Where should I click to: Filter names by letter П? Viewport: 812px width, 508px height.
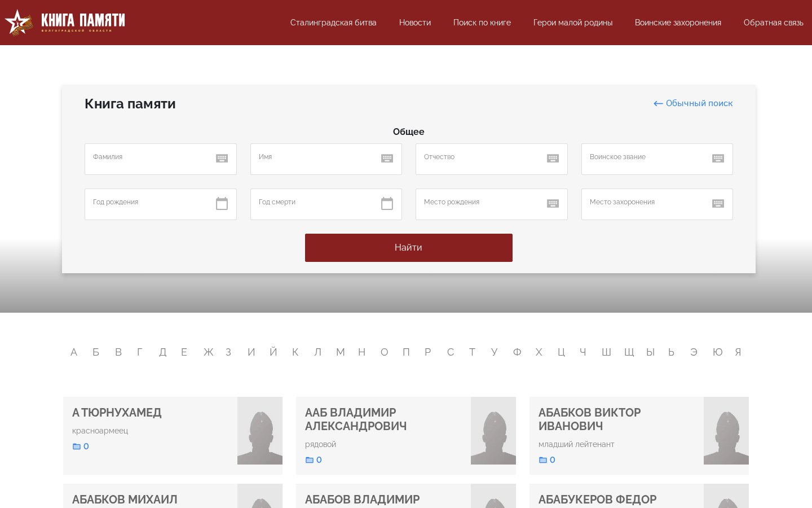pyautogui.click(x=406, y=352)
